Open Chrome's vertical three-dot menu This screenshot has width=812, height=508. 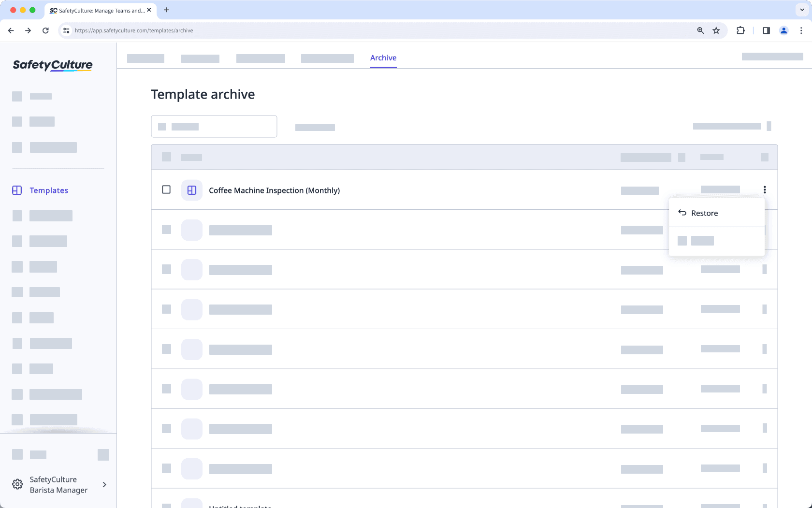point(801,30)
